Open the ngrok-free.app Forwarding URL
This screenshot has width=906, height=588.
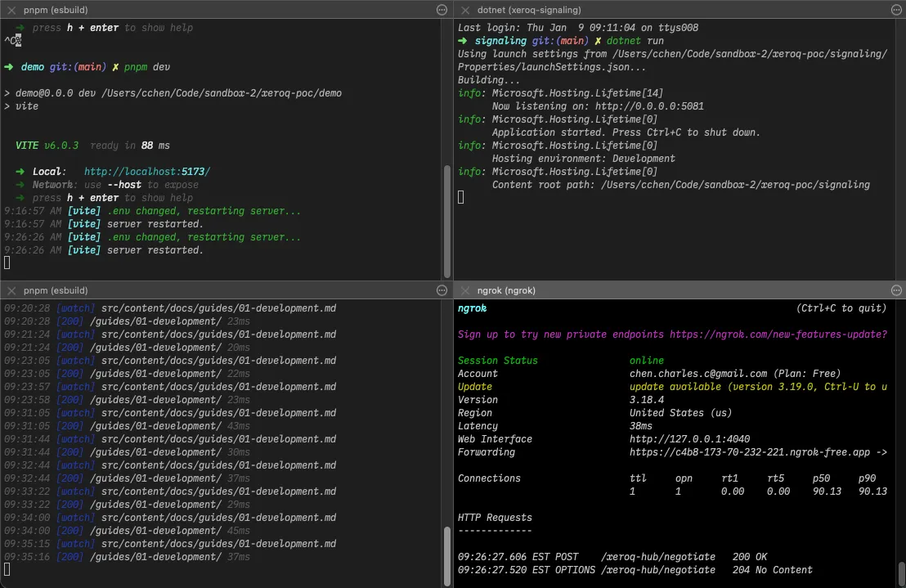[x=750, y=452]
